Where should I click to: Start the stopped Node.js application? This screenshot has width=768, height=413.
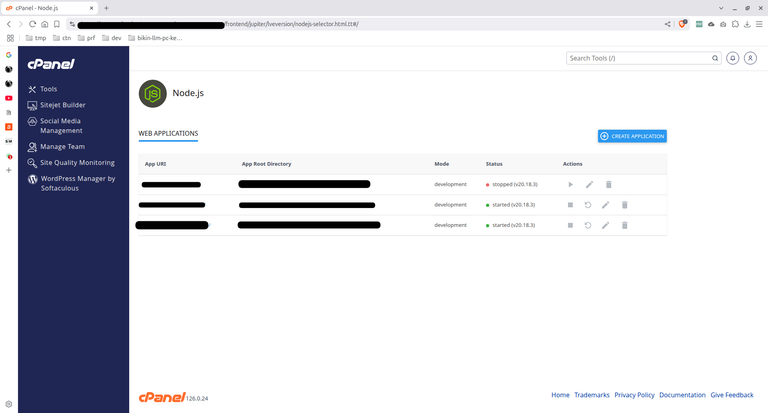point(570,185)
